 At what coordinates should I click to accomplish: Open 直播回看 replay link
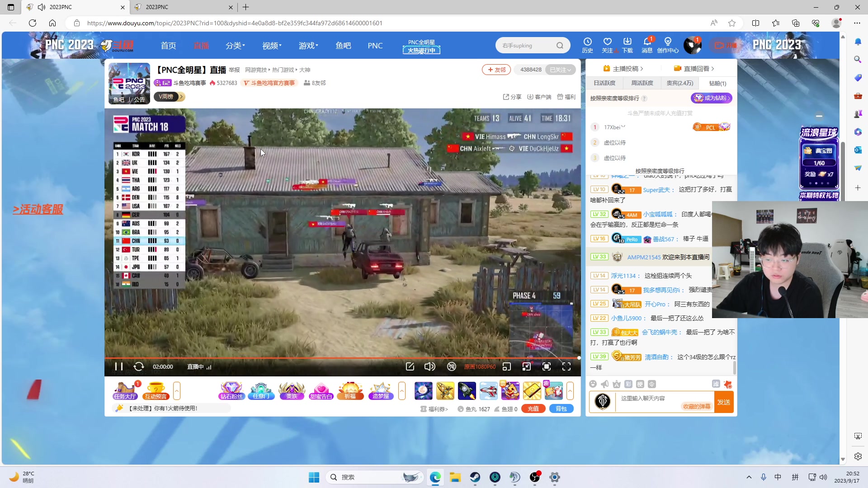click(694, 69)
